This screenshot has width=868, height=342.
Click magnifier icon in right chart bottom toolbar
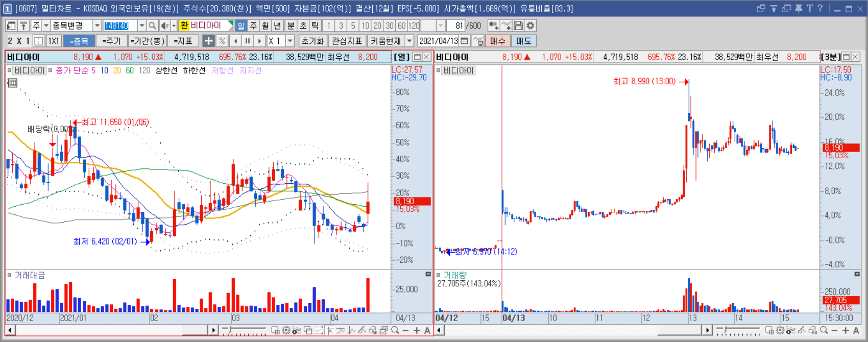pos(824,331)
